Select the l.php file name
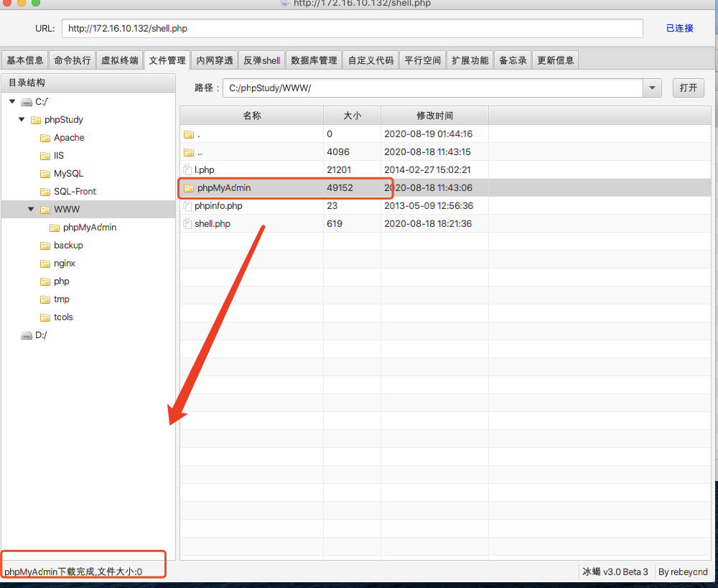Viewport: 718px width, 588px height. pos(204,170)
